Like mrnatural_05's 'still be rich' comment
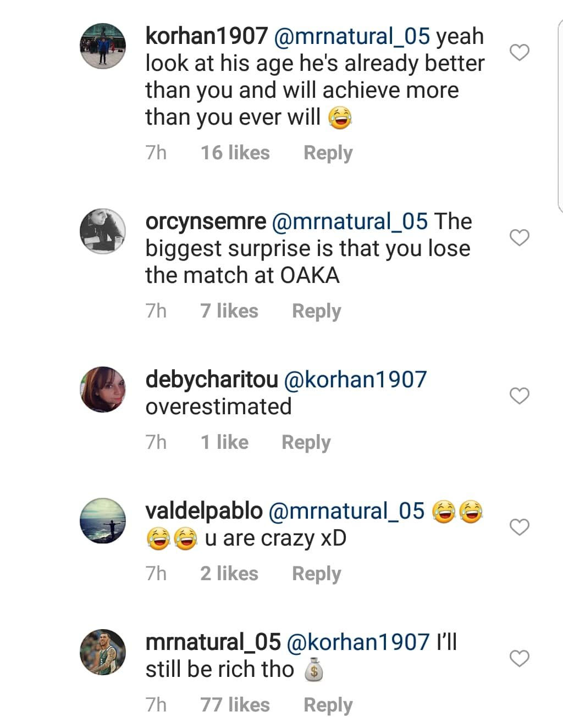563x728 pixels. [520, 658]
